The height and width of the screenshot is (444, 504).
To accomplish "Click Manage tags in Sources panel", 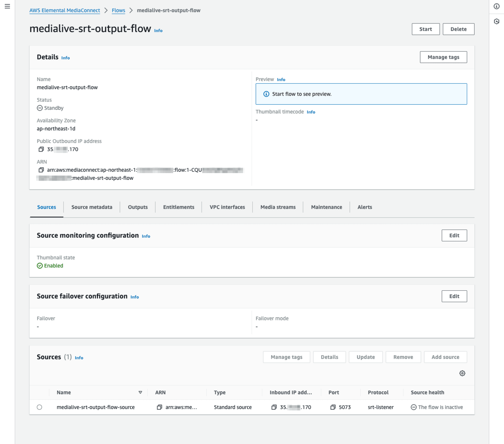I will tap(287, 357).
